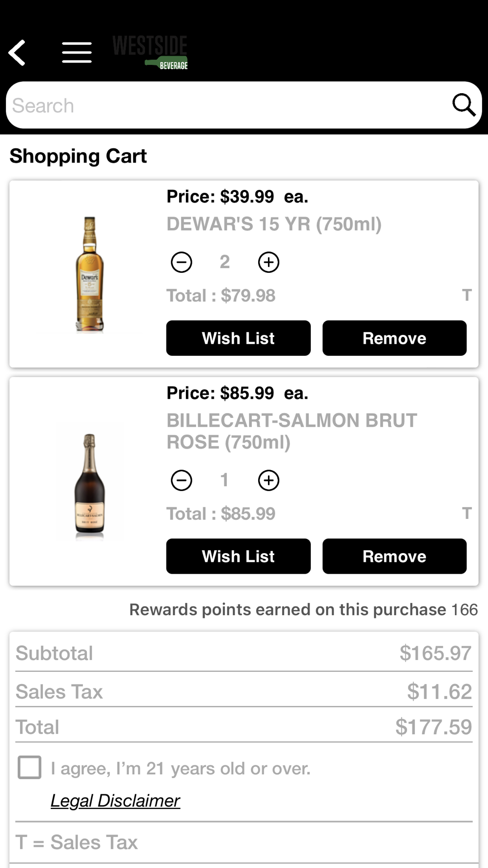Remove Billecart-Salmon Brut Rose from cart
Viewport: 488px width, 868px height.
[x=394, y=557]
